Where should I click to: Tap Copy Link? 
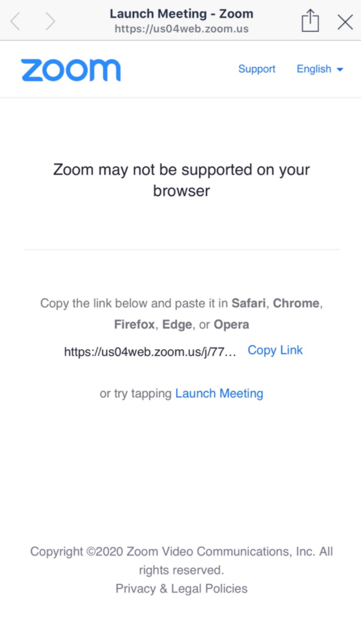[x=275, y=351]
